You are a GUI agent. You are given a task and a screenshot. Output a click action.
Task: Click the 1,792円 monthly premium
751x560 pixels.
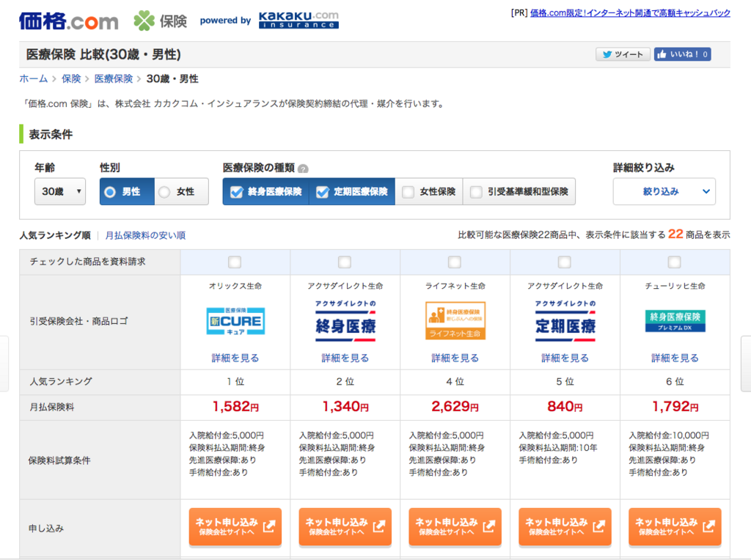675,407
